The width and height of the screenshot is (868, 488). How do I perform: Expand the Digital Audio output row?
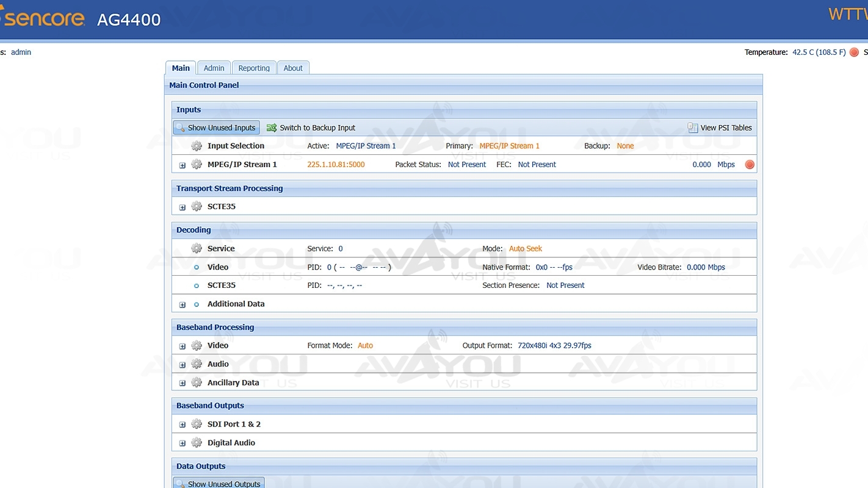pyautogui.click(x=183, y=443)
